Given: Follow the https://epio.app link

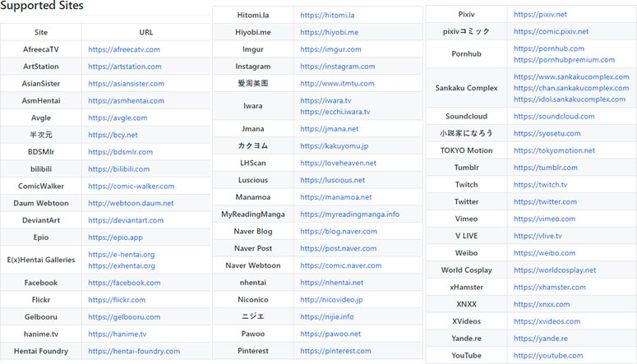Looking at the screenshot, I should (x=115, y=237).
